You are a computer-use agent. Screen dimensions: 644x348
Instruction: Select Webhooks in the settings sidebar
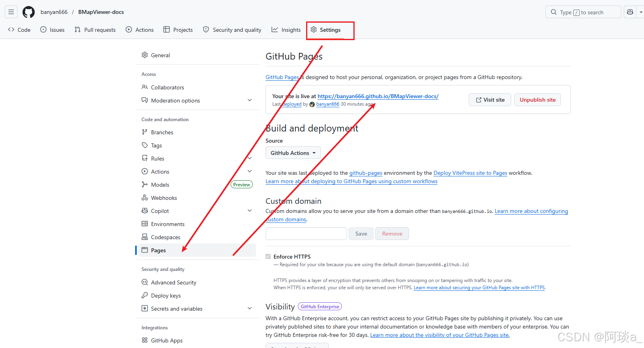coord(197,198)
